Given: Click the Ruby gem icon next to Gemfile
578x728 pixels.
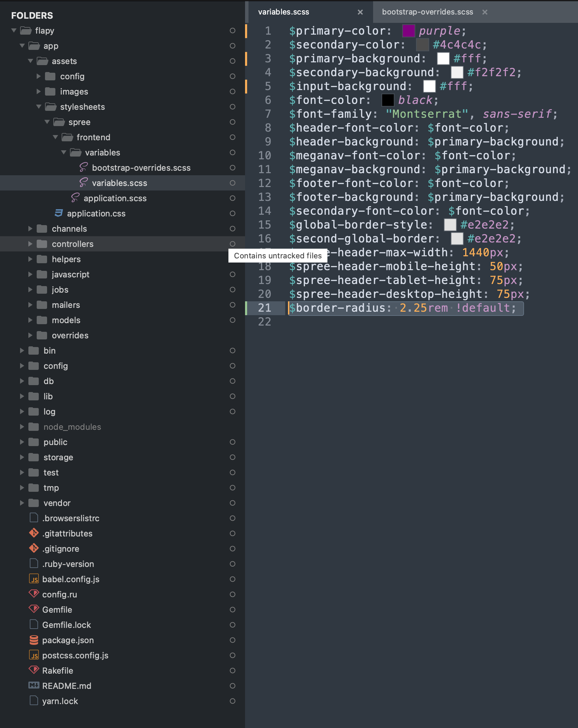Looking at the screenshot, I should [34, 610].
